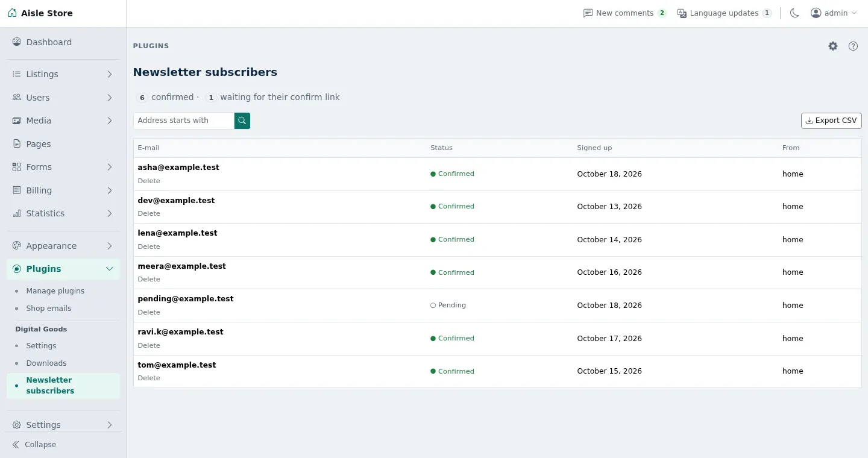Open plugin settings gear icon

[x=833, y=46]
